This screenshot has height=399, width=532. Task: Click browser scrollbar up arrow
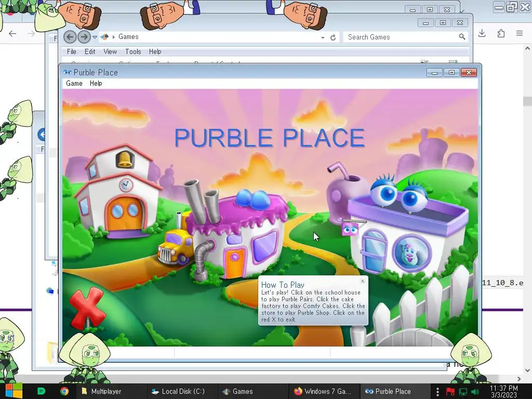point(527,48)
